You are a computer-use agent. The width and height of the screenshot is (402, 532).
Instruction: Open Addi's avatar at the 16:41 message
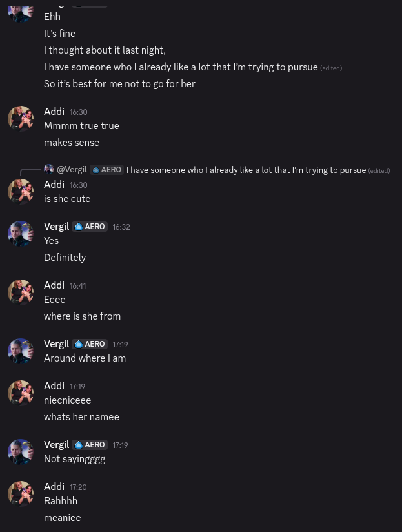coord(21,292)
